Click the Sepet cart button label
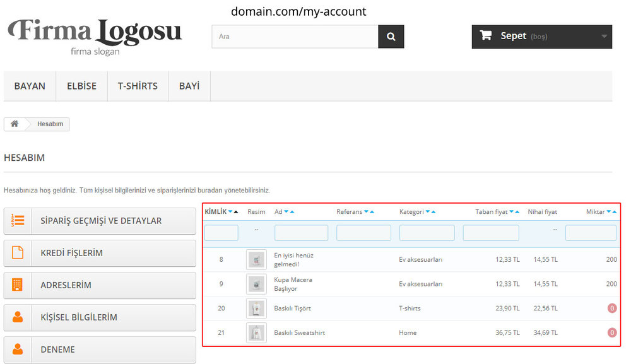The image size is (631, 364). coord(514,36)
